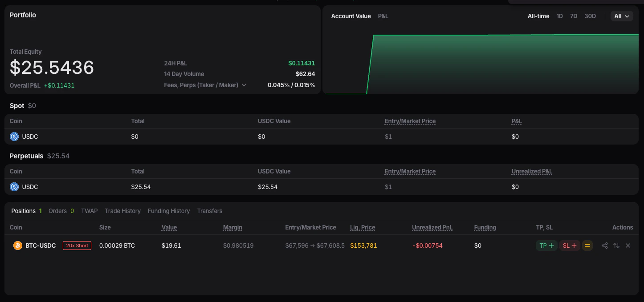Click the Spot section heading

coord(17,106)
